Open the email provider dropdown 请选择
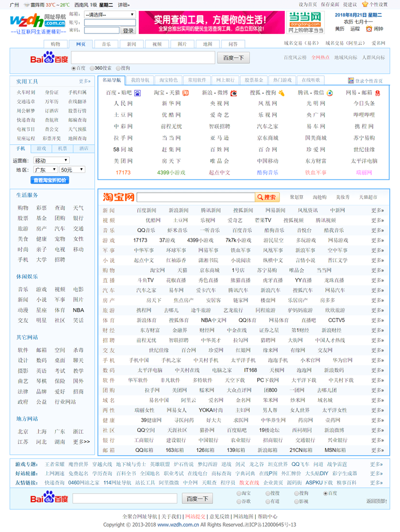Screen dimensions: 400x532 click(x=110, y=15)
